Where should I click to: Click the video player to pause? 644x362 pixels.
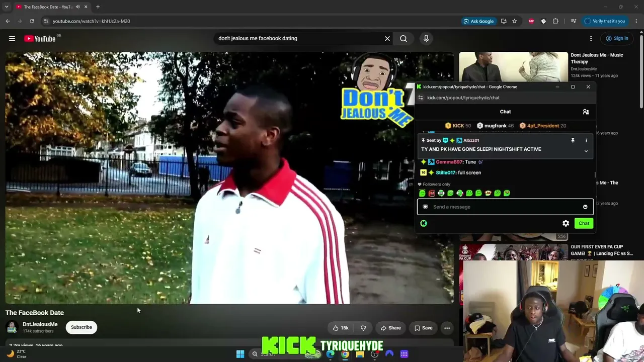pyautogui.click(x=229, y=178)
